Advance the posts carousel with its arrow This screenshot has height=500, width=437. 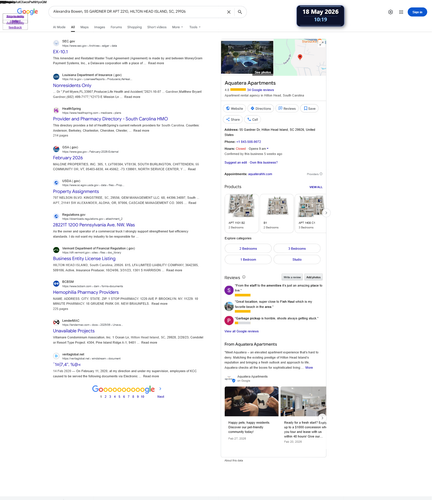tap(322, 418)
